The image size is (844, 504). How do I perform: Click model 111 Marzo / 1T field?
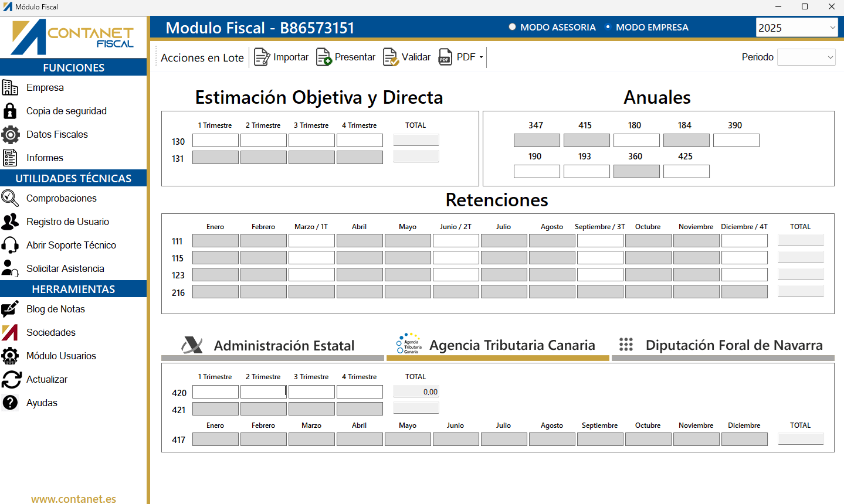click(311, 241)
